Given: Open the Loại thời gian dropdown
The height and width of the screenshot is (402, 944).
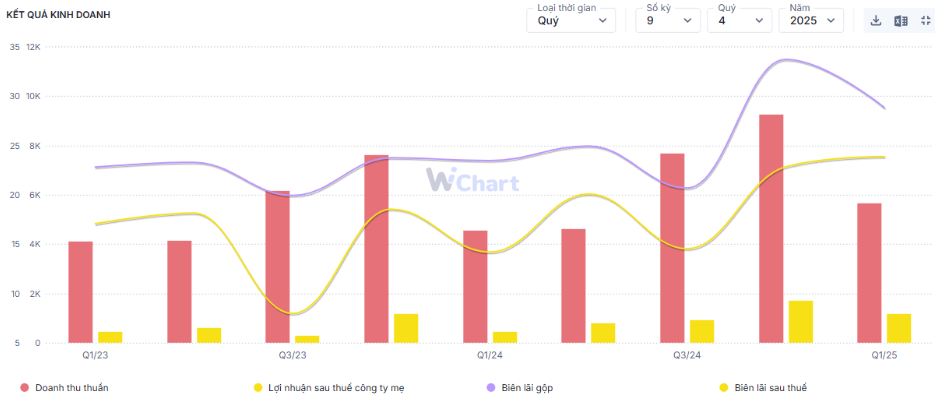Looking at the screenshot, I should [571, 21].
